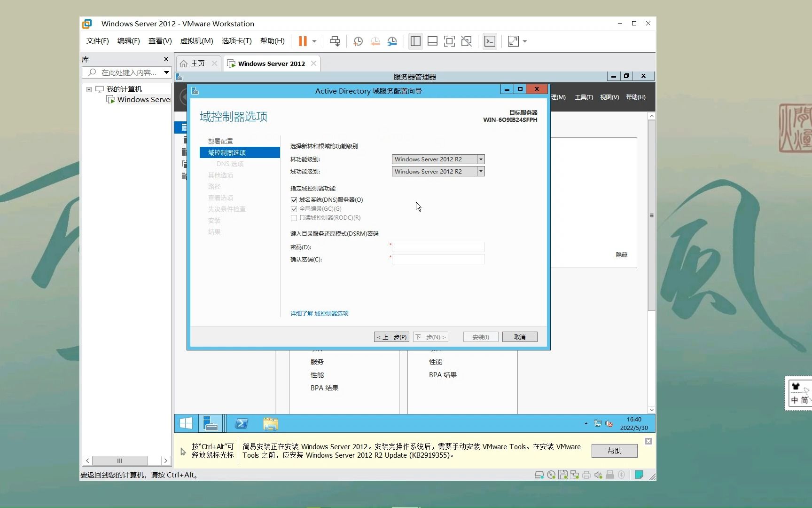The width and height of the screenshot is (812, 508).
Task: Open File Explorer from the taskbar
Action: tap(271, 423)
